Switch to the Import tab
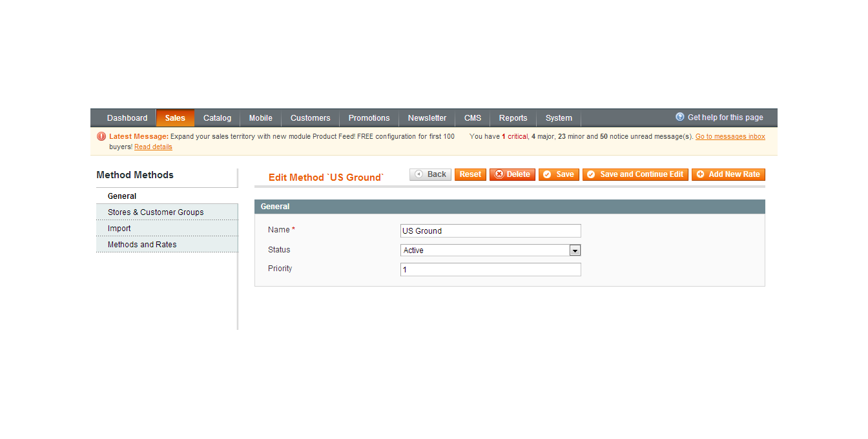Viewport: 868px width, 439px height. point(167,229)
